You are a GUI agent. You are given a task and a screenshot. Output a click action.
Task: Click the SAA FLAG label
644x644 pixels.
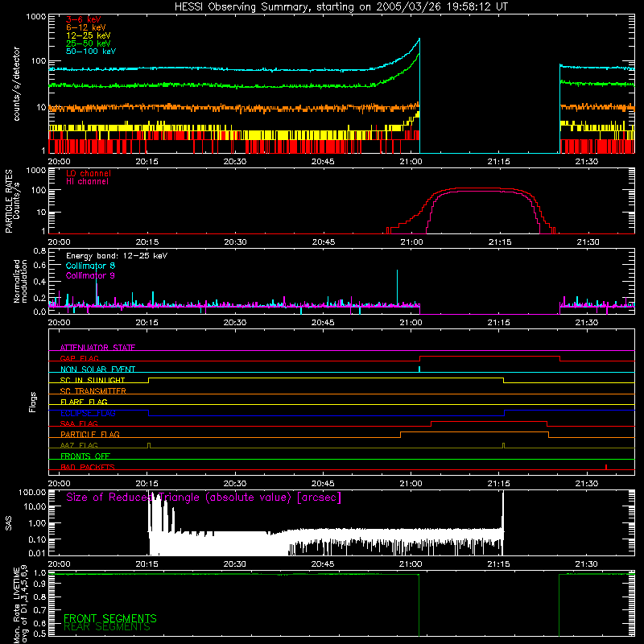click(x=79, y=423)
